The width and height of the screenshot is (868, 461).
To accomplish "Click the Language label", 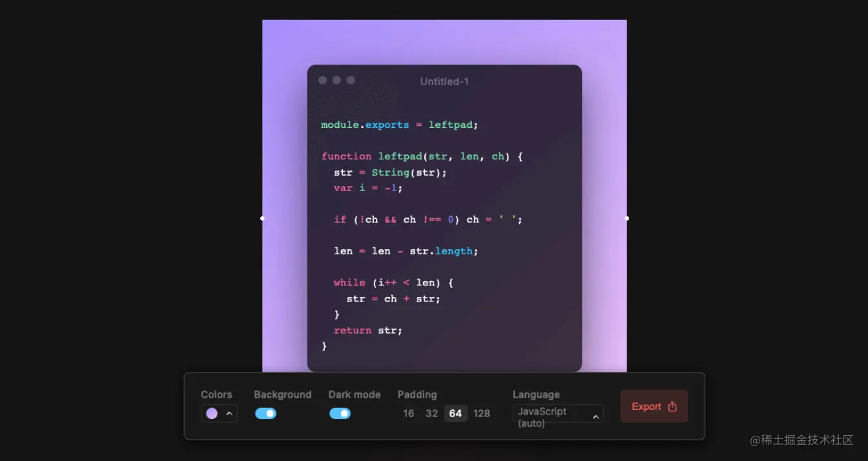I will click(x=536, y=394).
